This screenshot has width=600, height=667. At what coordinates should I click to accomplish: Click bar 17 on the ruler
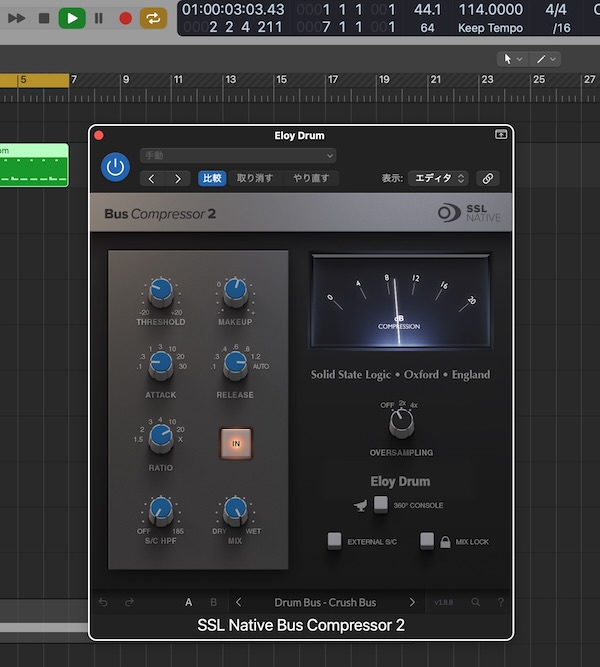[333, 80]
